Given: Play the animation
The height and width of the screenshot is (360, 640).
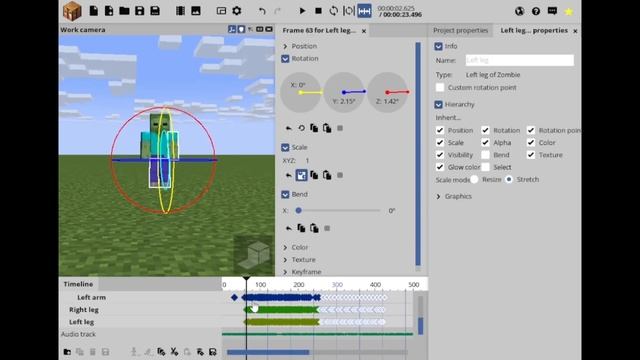Looking at the screenshot, I should [x=302, y=11].
